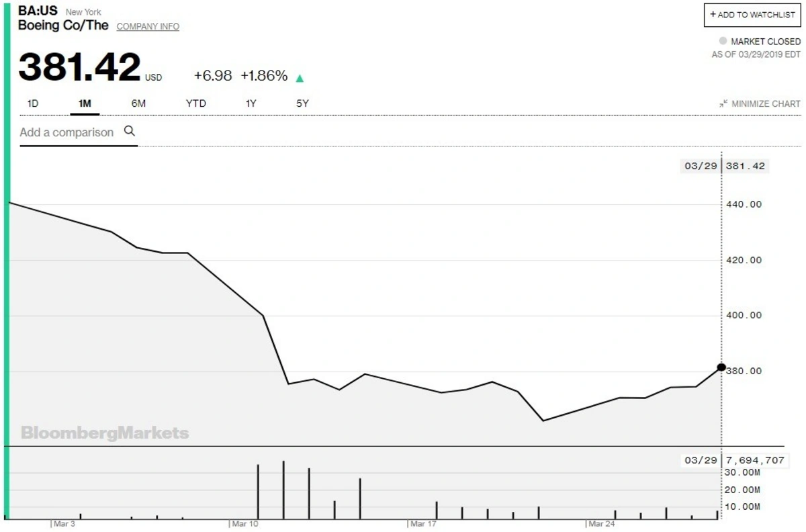Click the black endpoint marker on price line
Viewport: 806px width, 532px height.
coord(721,367)
